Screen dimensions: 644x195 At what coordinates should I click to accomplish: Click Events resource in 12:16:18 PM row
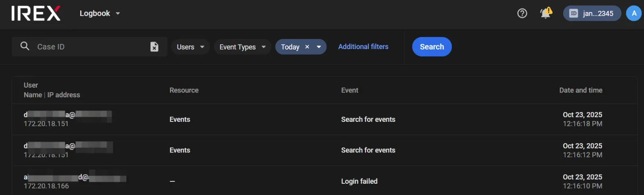(x=180, y=119)
